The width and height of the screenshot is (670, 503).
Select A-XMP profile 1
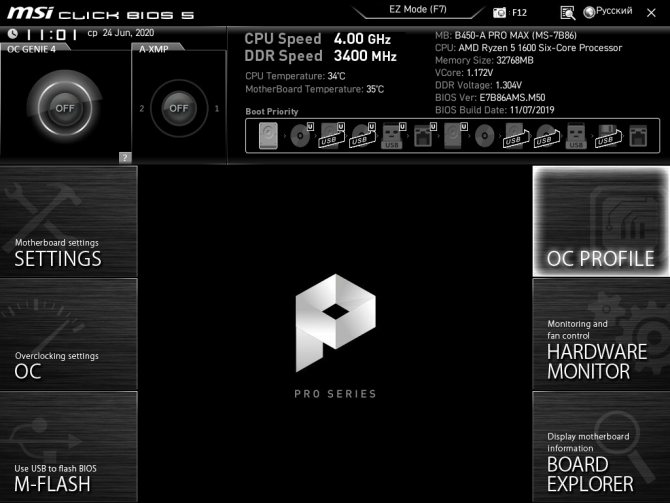217,108
